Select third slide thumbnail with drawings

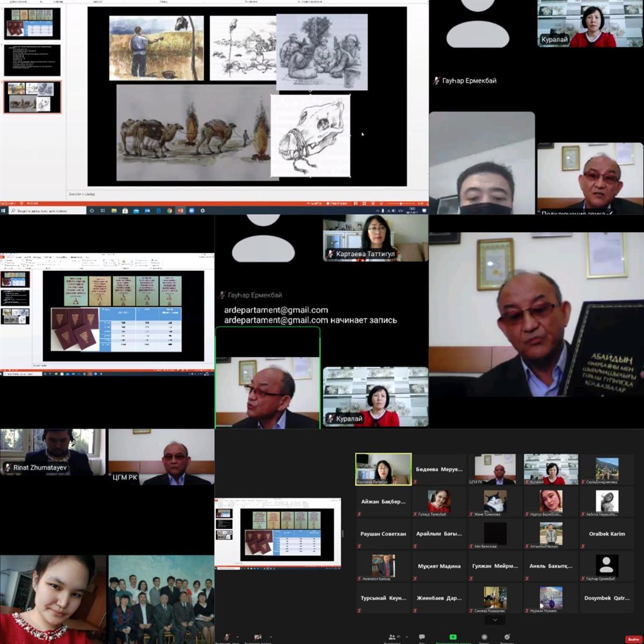pos(32,97)
